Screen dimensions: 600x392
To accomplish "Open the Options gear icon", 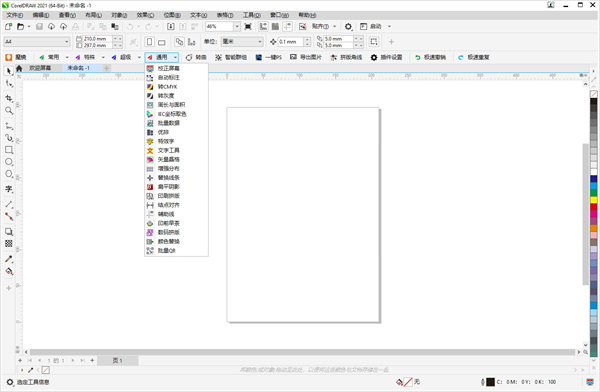I will [348, 26].
